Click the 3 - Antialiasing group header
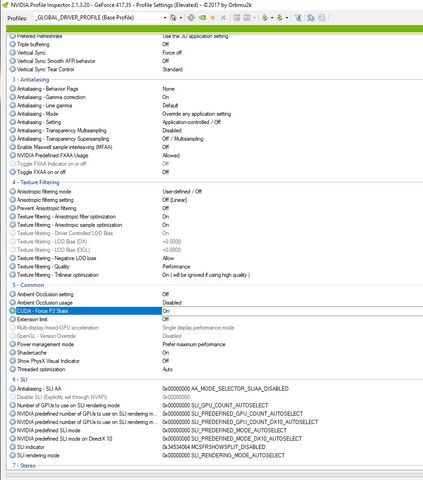 (x=31, y=80)
